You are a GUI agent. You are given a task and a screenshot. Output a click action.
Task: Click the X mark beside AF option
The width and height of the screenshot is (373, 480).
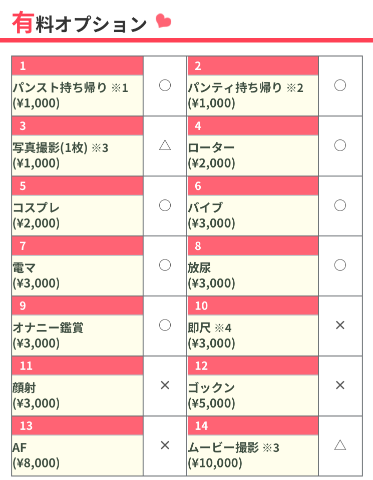pos(165,445)
